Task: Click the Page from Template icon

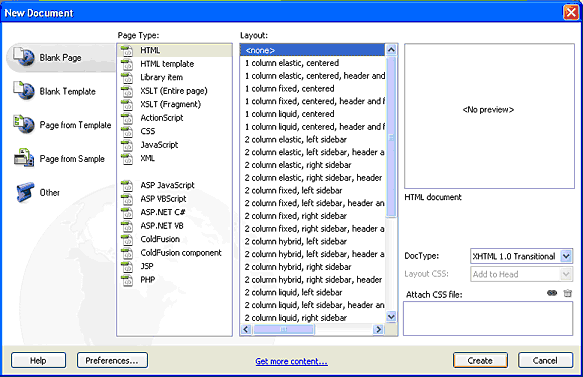Action: pos(24,124)
